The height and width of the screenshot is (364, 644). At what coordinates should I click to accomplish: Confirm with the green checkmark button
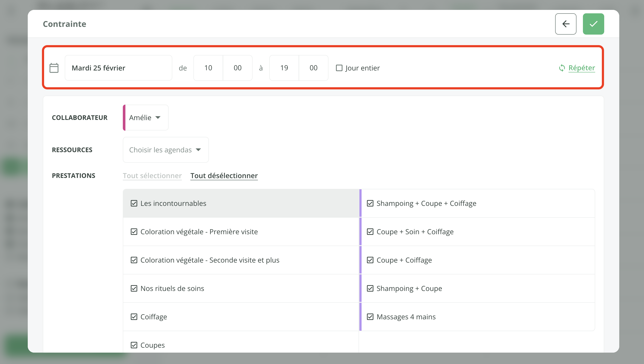click(593, 24)
